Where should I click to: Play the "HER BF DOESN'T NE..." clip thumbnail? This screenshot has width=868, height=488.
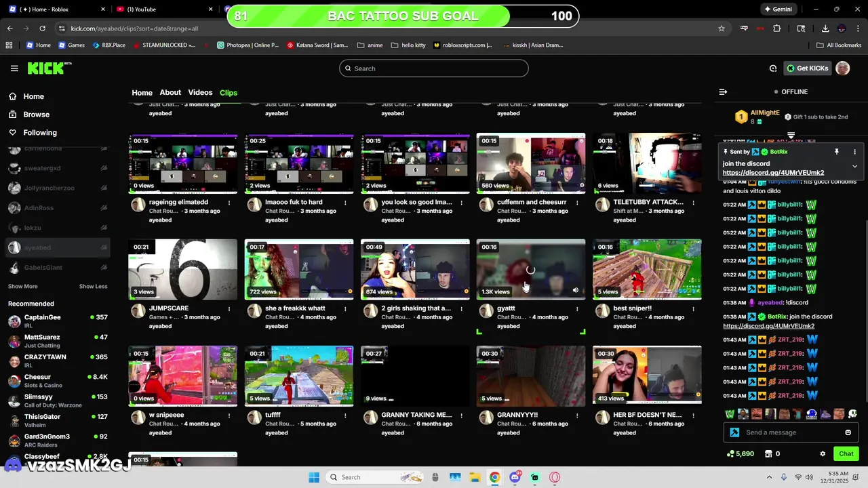point(647,376)
